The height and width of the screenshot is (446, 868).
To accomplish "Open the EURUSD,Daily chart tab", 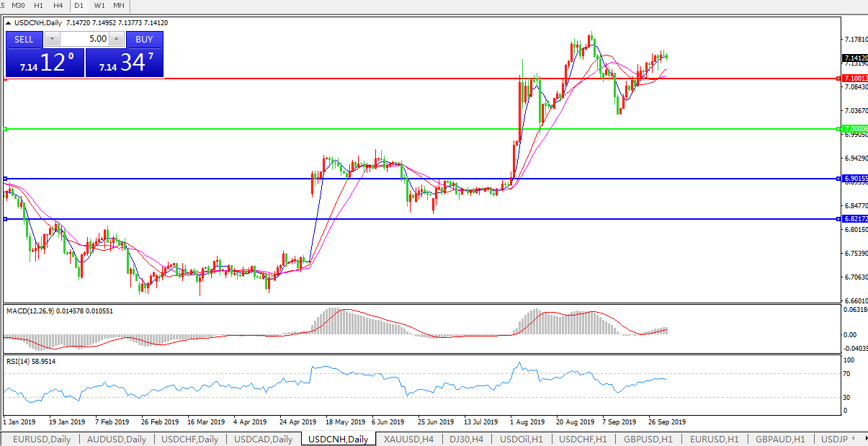I will click(41, 439).
